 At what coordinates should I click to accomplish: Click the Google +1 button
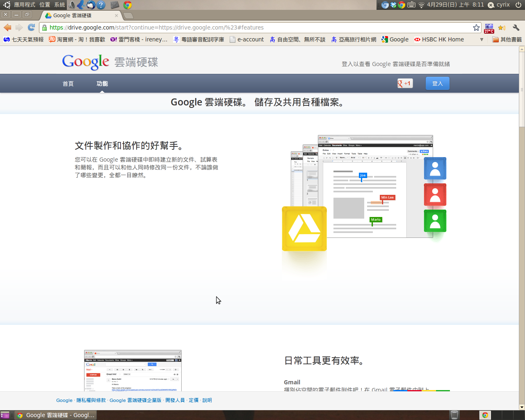coord(405,83)
